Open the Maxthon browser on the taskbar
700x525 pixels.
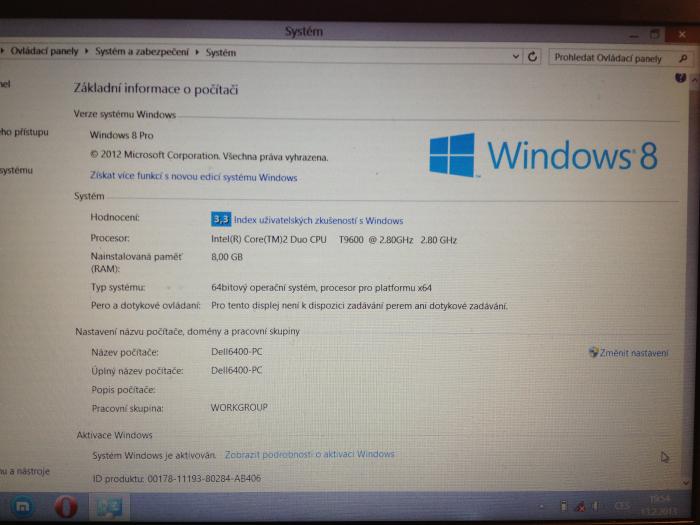click(21, 507)
